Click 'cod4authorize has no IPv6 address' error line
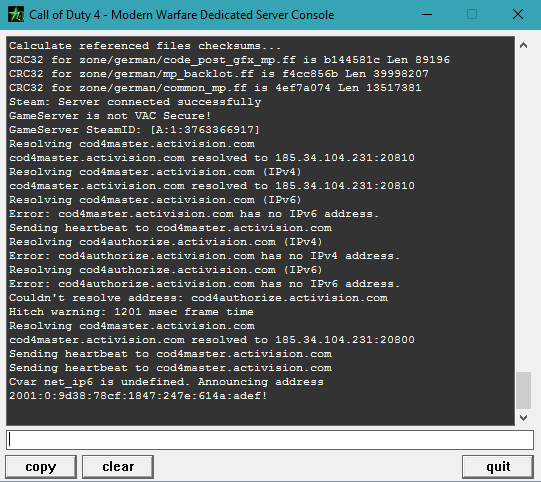This screenshot has width=541, height=482. [x=205, y=284]
